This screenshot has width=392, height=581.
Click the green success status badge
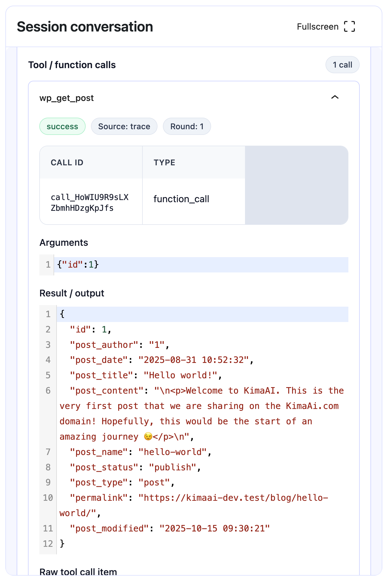pos(62,126)
